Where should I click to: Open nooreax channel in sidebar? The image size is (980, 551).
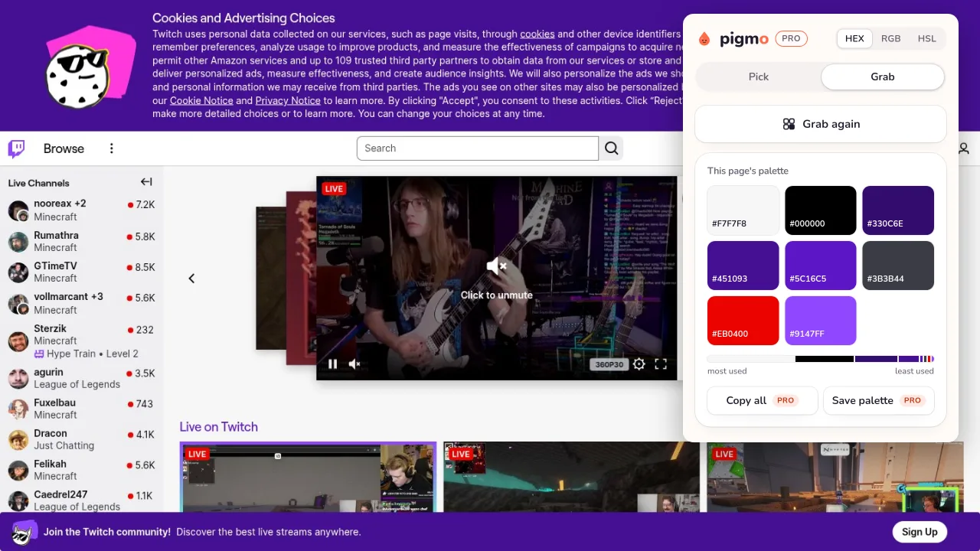[x=82, y=210]
